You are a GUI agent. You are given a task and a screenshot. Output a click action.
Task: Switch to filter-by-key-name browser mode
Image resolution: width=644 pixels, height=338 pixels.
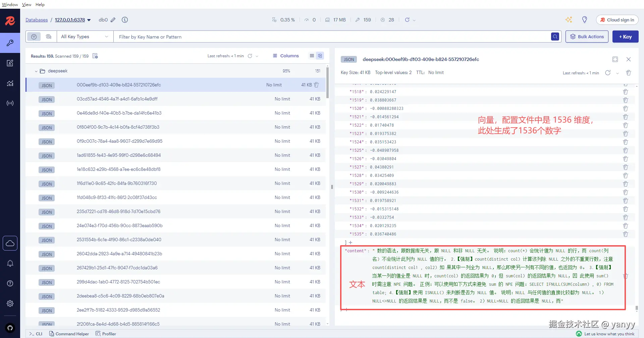34,37
